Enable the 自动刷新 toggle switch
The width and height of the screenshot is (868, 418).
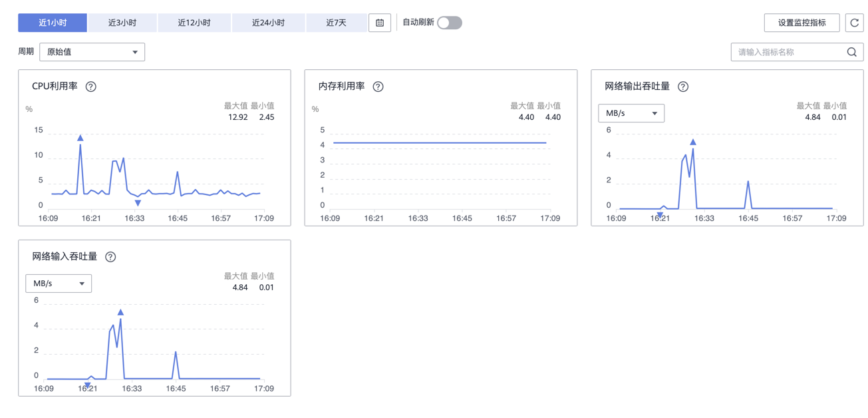pos(450,23)
